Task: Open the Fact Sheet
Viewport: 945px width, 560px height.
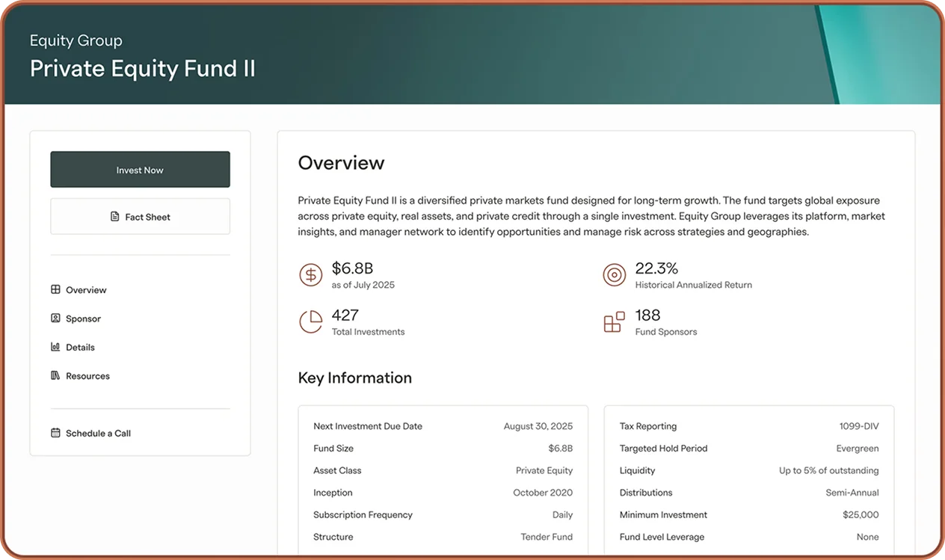Action: [140, 217]
